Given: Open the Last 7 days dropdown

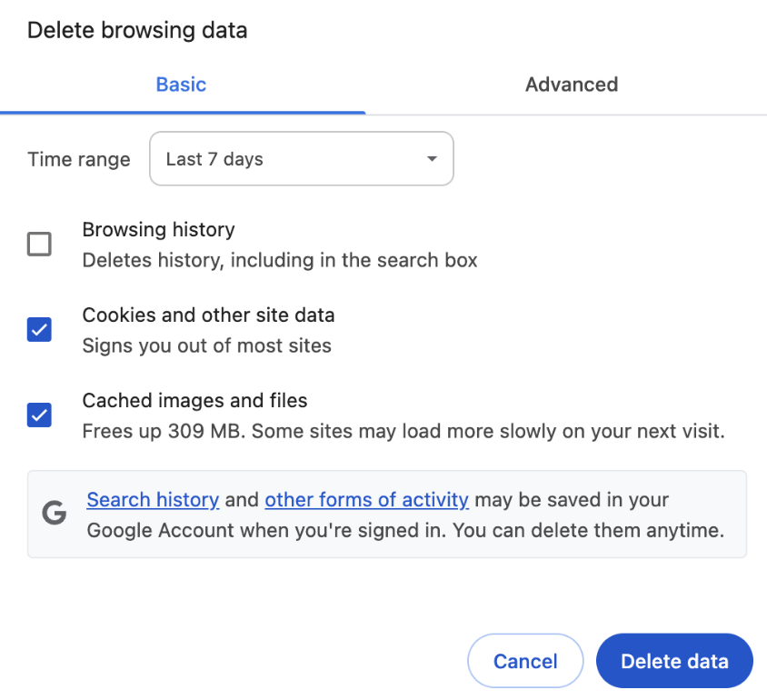Looking at the screenshot, I should click(300, 159).
